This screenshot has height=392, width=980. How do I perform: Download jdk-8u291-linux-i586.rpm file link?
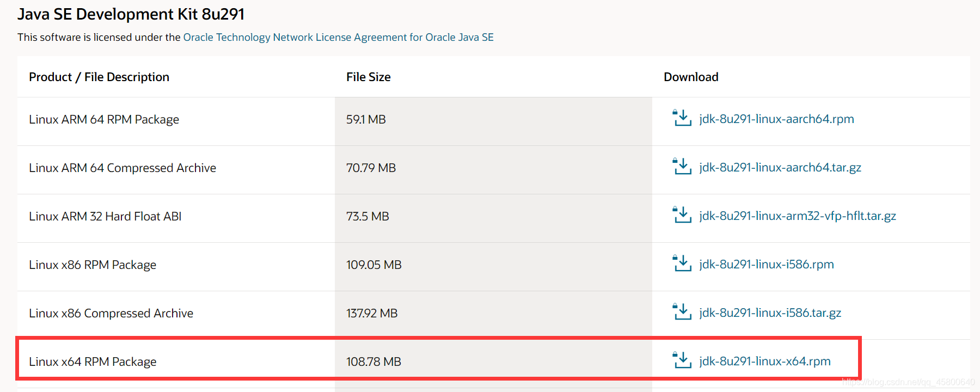tap(767, 264)
